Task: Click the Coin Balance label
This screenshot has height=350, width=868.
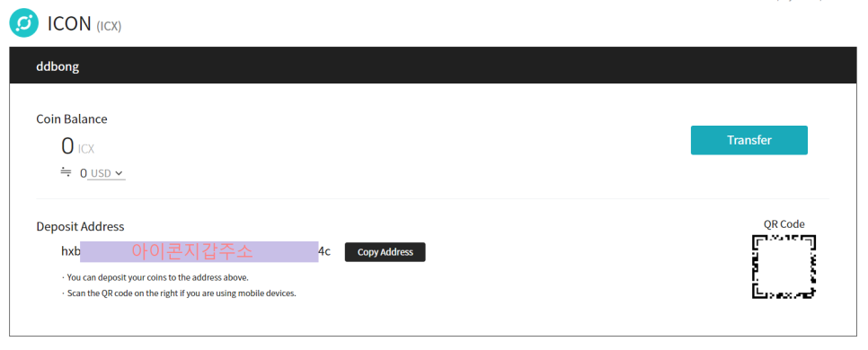Action: click(x=72, y=118)
